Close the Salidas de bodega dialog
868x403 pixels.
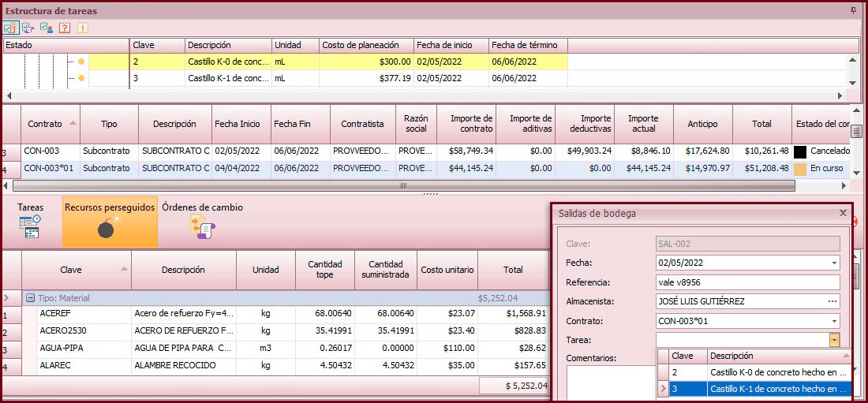tap(843, 213)
